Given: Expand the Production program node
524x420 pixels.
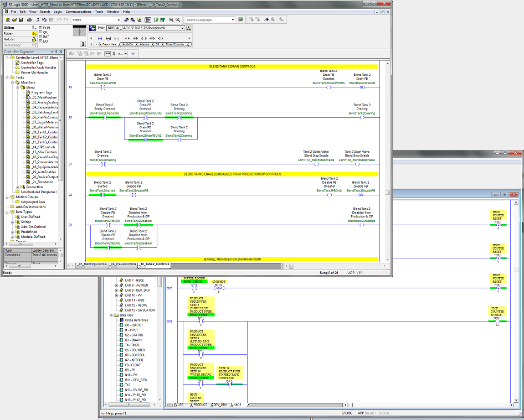Looking at the screenshot, I should [17, 187].
